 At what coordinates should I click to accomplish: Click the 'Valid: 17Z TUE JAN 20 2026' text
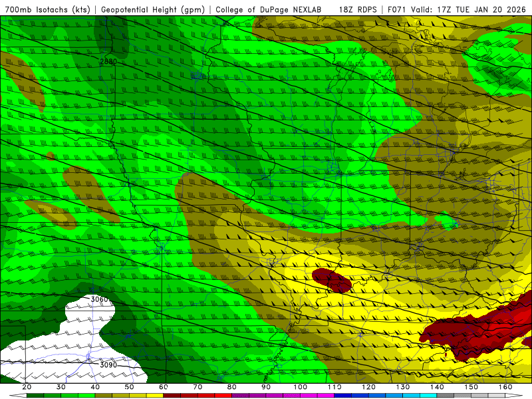point(468,9)
